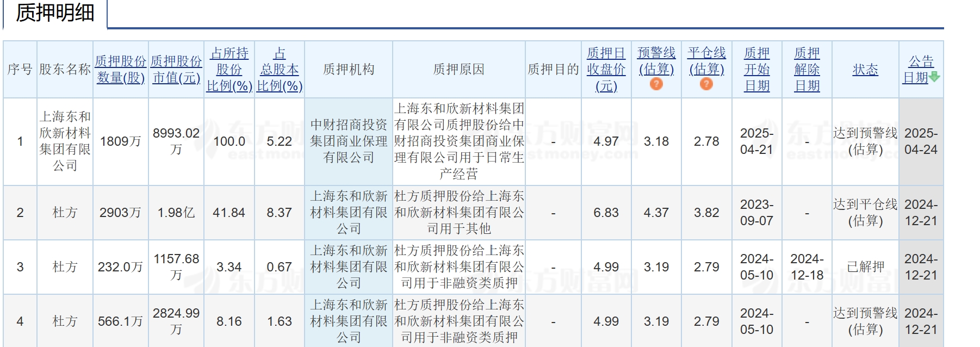Click the 达到平仓线(估算) status cell
Screen dimensions: 980x347
(x=865, y=213)
